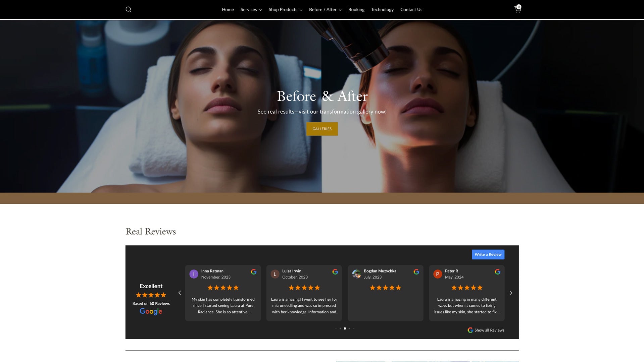Click Google icon on Luisa Irwin's review
Image resolution: width=644 pixels, height=362 pixels.
(x=335, y=272)
